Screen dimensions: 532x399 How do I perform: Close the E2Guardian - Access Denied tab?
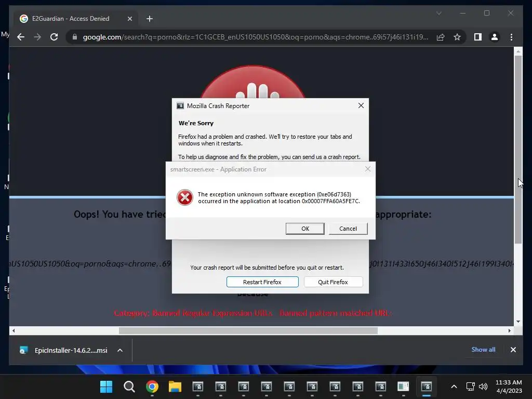129,19
